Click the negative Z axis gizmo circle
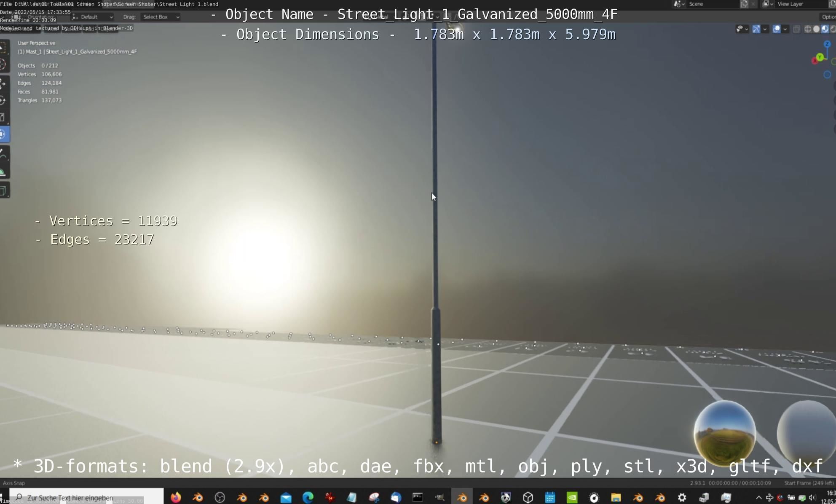This screenshot has width=836, height=504. 827,75
